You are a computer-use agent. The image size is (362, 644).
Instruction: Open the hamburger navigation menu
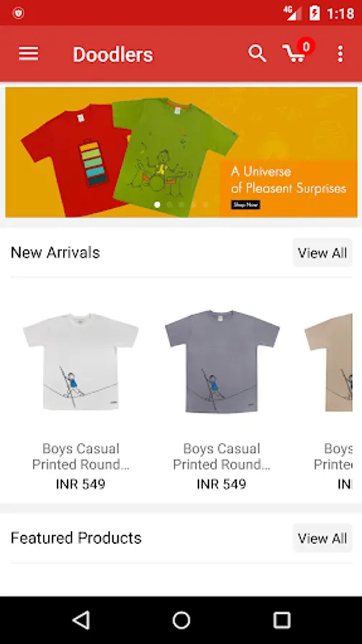tap(29, 54)
